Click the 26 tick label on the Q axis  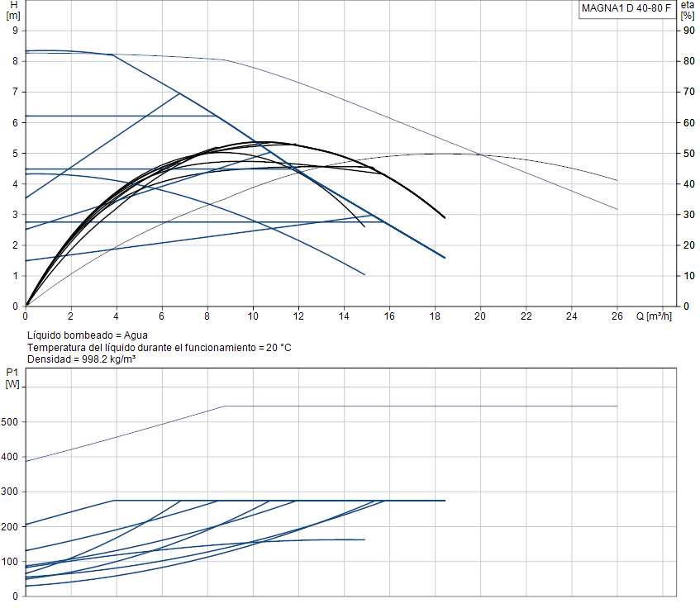(x=617, y=316)
